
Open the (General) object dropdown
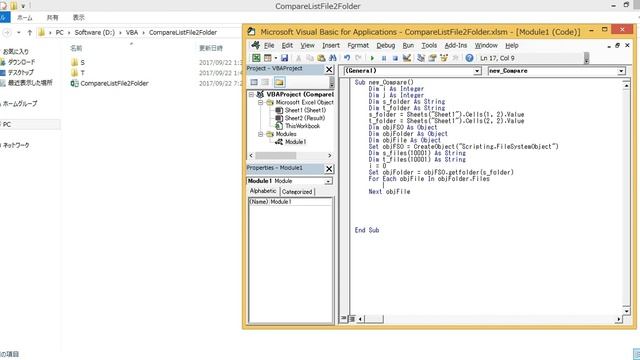coord(477,71)
